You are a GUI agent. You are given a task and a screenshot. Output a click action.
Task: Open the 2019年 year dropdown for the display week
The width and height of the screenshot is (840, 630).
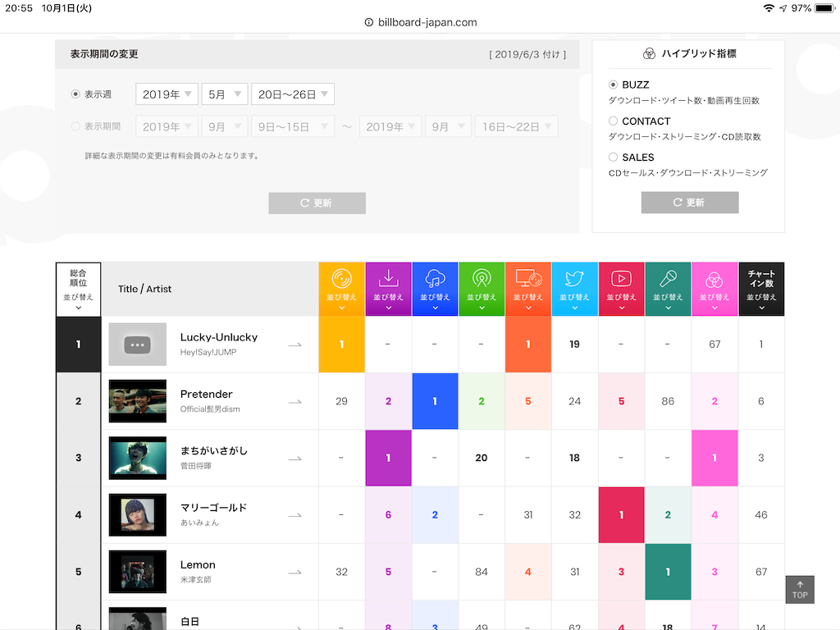(x=167, y=94)
